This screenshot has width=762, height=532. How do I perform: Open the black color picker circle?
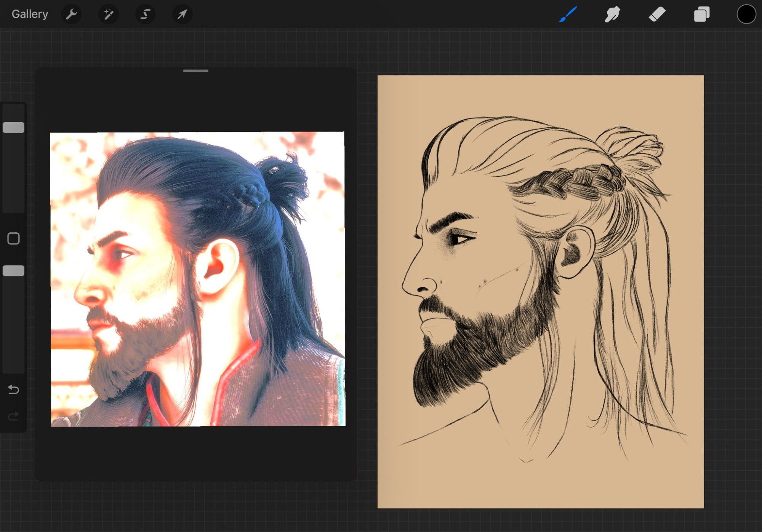tap(746, 14)
